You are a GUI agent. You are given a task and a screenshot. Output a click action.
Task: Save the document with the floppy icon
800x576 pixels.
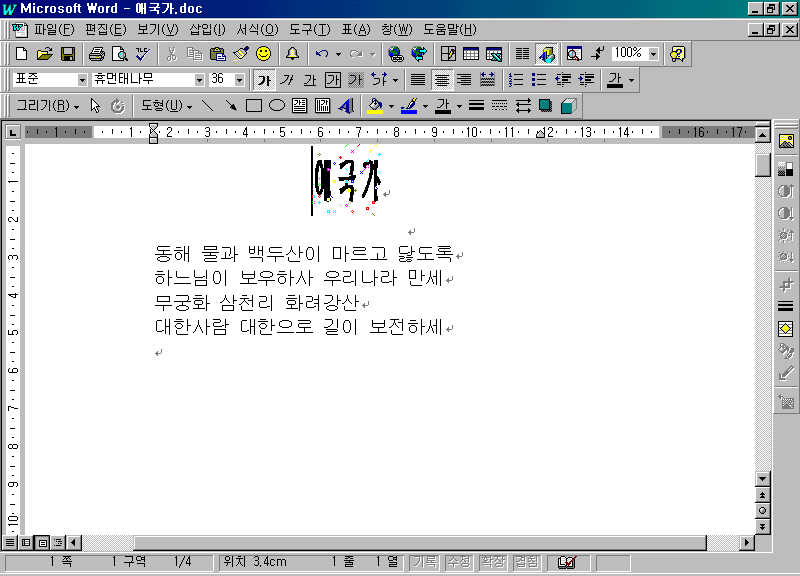(x=68, y=54)
